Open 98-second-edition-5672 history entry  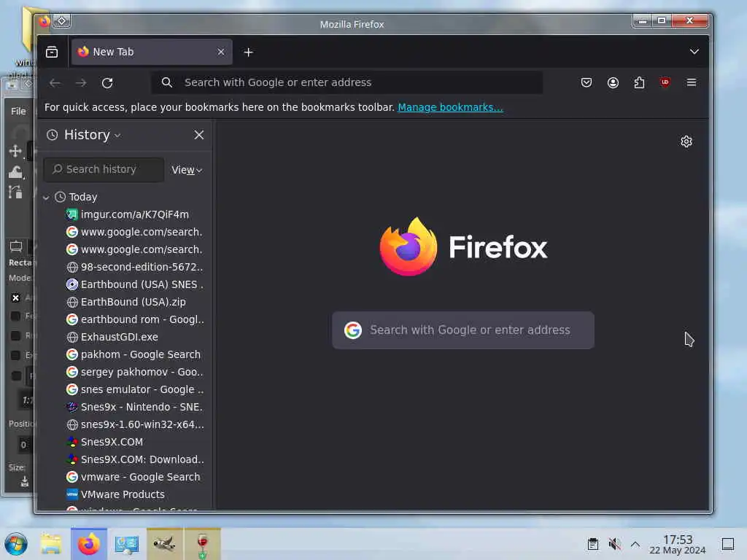point(134,267)
